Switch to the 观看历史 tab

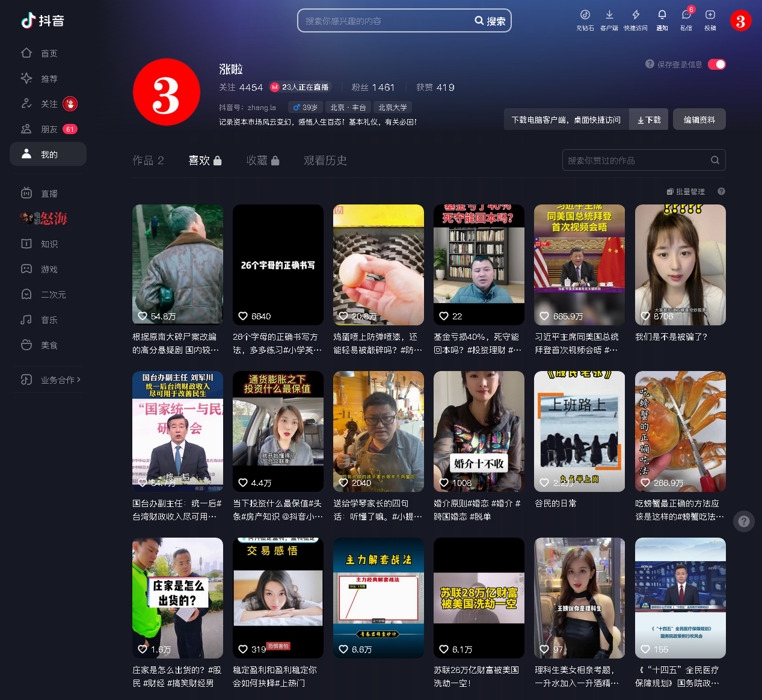coord(325,161)
